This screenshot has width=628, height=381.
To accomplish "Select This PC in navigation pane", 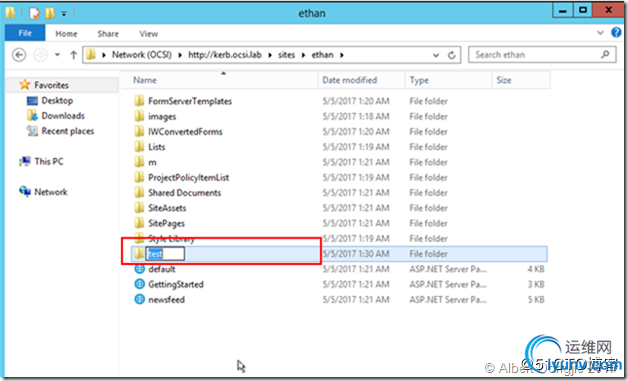I will pos(49,161).
